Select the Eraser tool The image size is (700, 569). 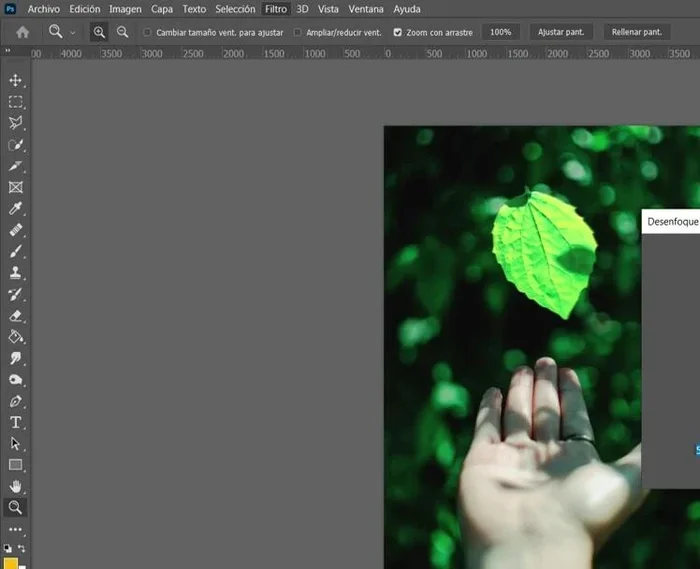tap(16, 316)
